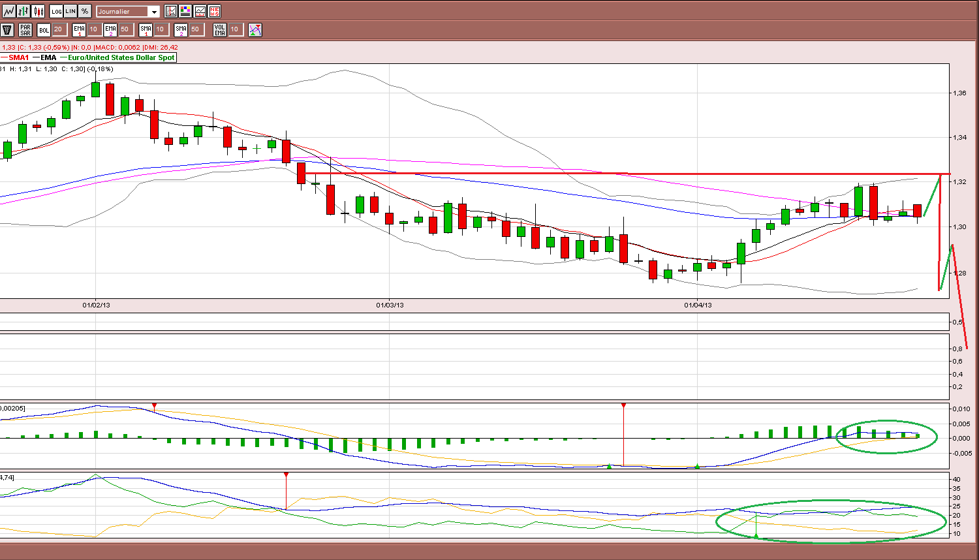Open the Journalier timeframe dropdown
The image size is (979, 560).
(x=127, y=12)
